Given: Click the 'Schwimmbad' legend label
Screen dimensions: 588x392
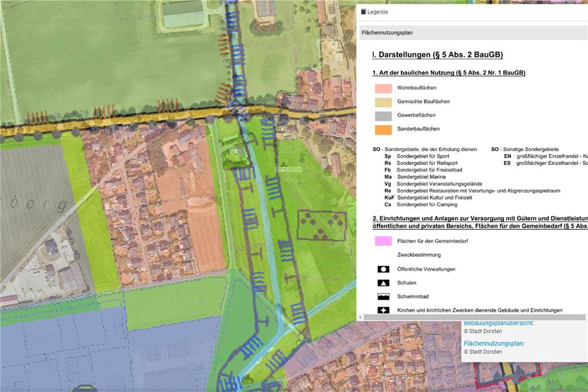Looking at the screenshot, I should tap(413, 297).
